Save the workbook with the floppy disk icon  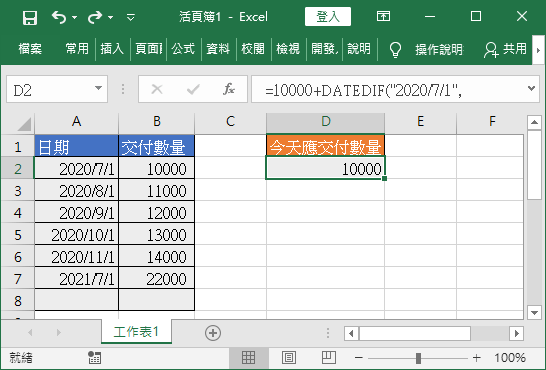click(x=30, y=17)
